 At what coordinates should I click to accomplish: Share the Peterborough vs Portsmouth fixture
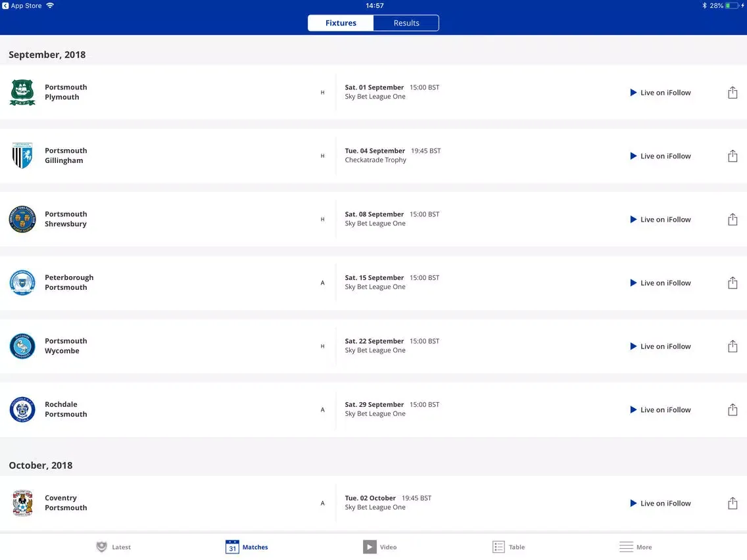pos(733,283)
